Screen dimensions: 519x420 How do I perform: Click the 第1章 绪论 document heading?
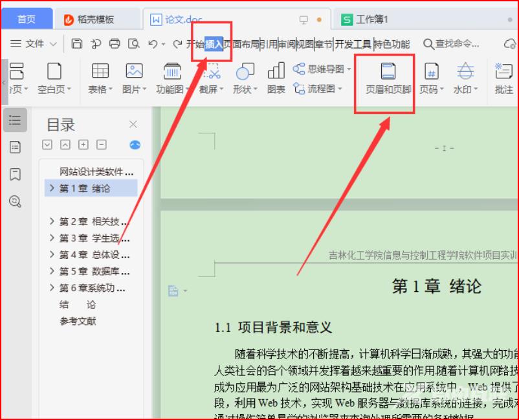click(x=437, y=286)
